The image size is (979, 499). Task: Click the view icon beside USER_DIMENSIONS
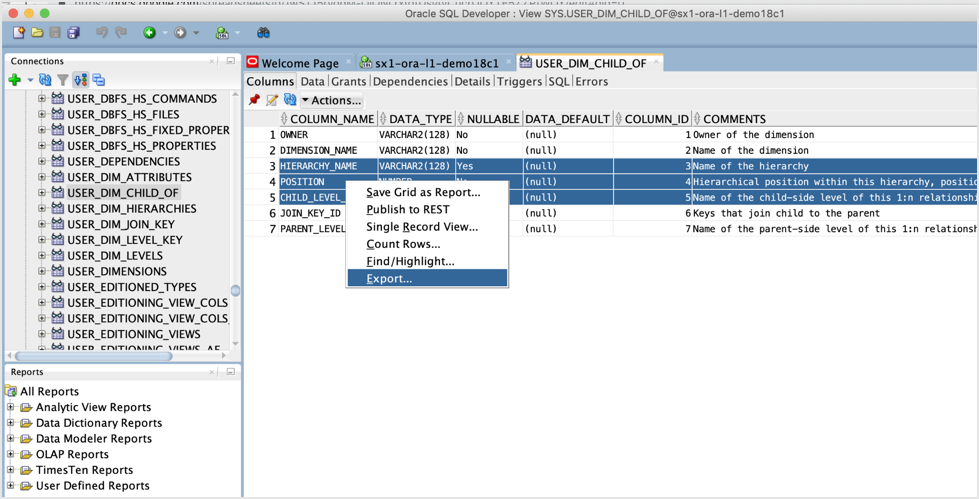(57, 272)
